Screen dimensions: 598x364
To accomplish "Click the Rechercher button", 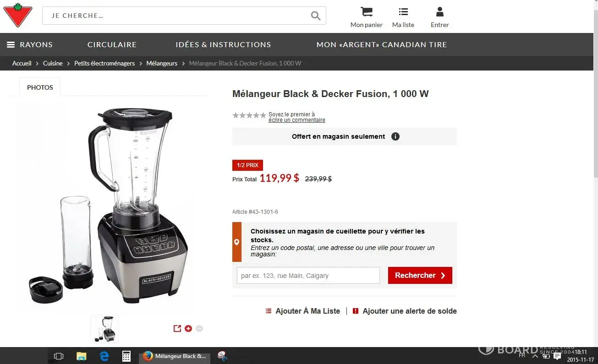I will (x=420, y=275).
